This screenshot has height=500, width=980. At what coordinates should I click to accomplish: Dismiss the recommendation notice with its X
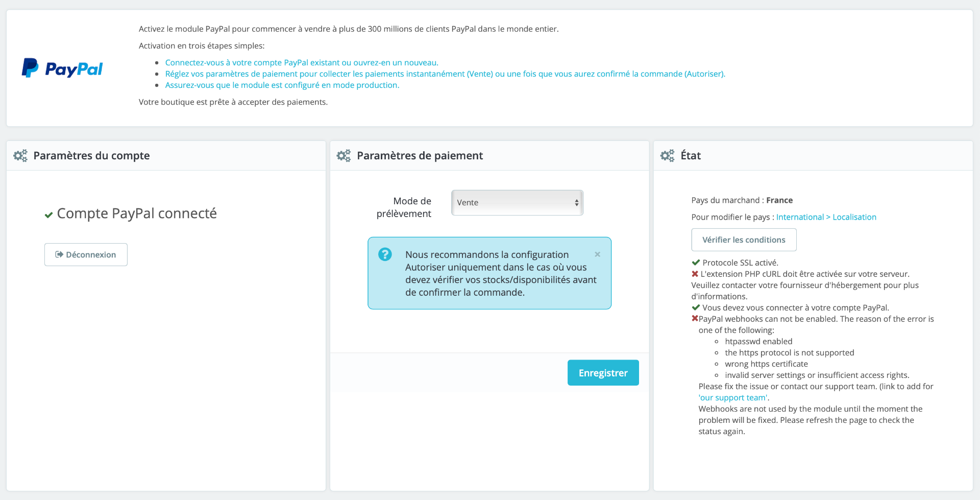click(597, 254)
